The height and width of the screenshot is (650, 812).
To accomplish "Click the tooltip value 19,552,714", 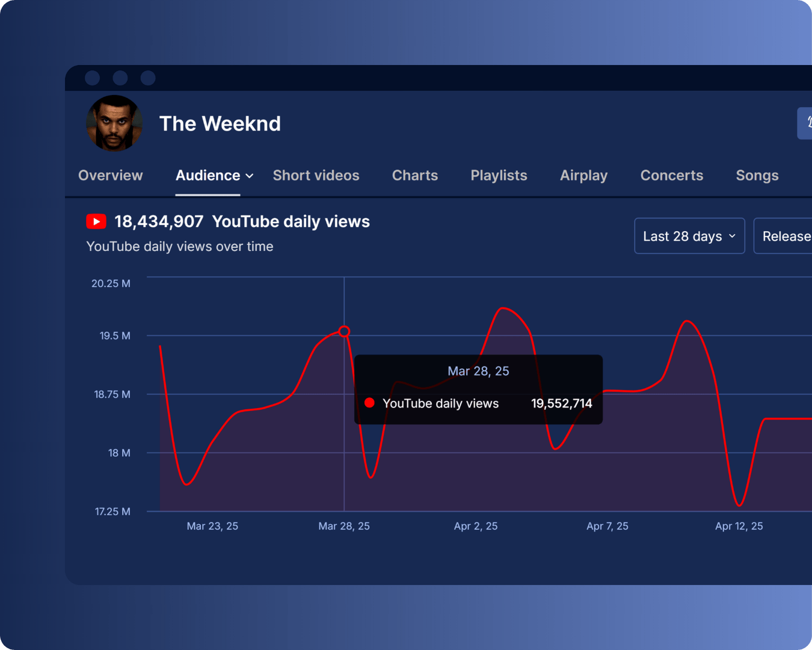I will pyautogui.click(x=562, y=403).
